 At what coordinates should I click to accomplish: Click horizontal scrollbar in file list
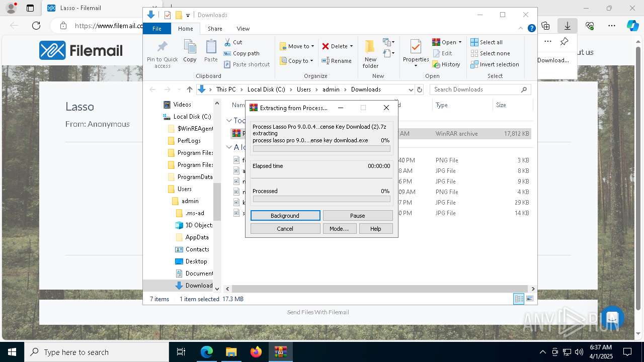(x=380, y=289)
